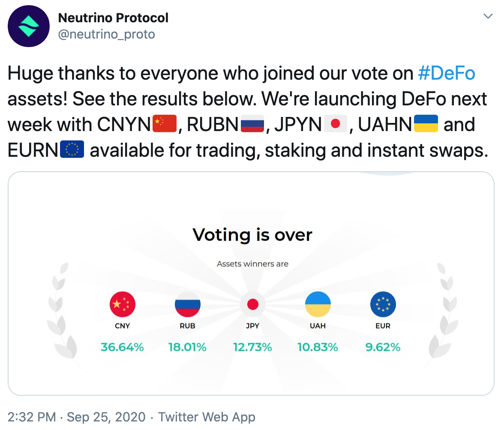Click the EUR European Union flag icon
Viewport: 504px width, 430px height.
pyautogui.click(x=383, y=305)
